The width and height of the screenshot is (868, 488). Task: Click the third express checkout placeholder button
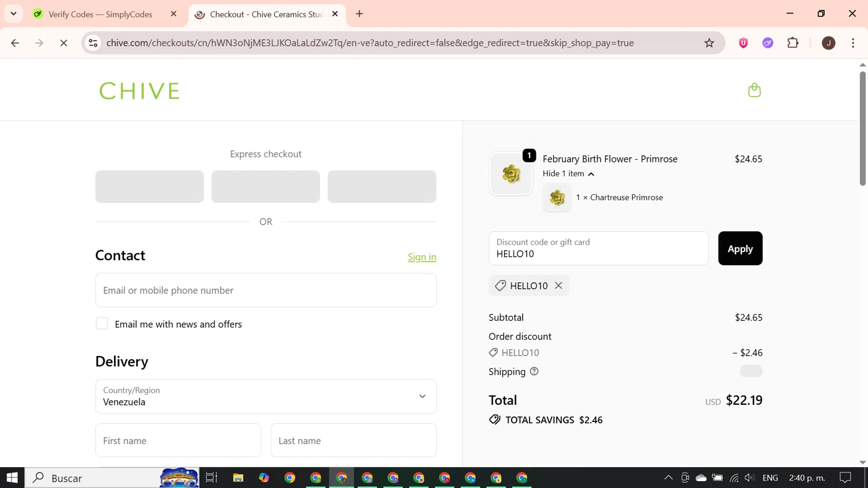382,187
